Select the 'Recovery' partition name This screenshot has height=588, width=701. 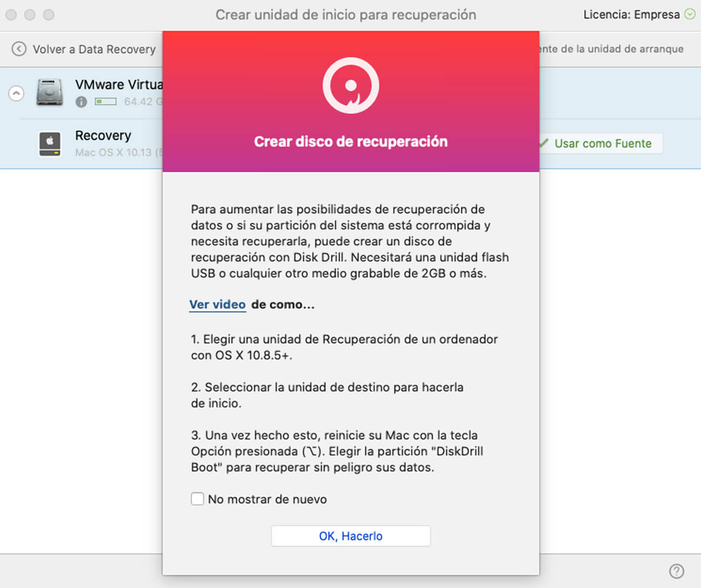coord(103,135)
